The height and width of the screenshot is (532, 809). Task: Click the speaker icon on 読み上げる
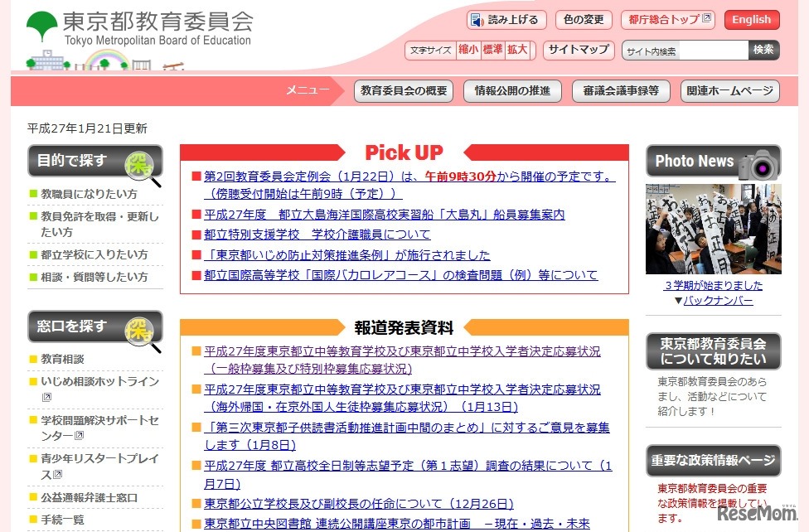(x=477, y=20)
